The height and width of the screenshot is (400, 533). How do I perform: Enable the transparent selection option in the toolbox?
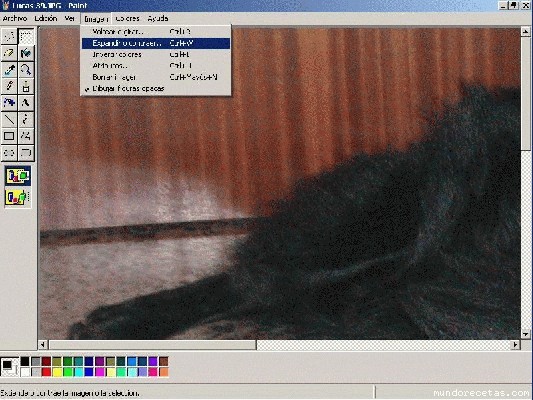[x=18, y=197]
